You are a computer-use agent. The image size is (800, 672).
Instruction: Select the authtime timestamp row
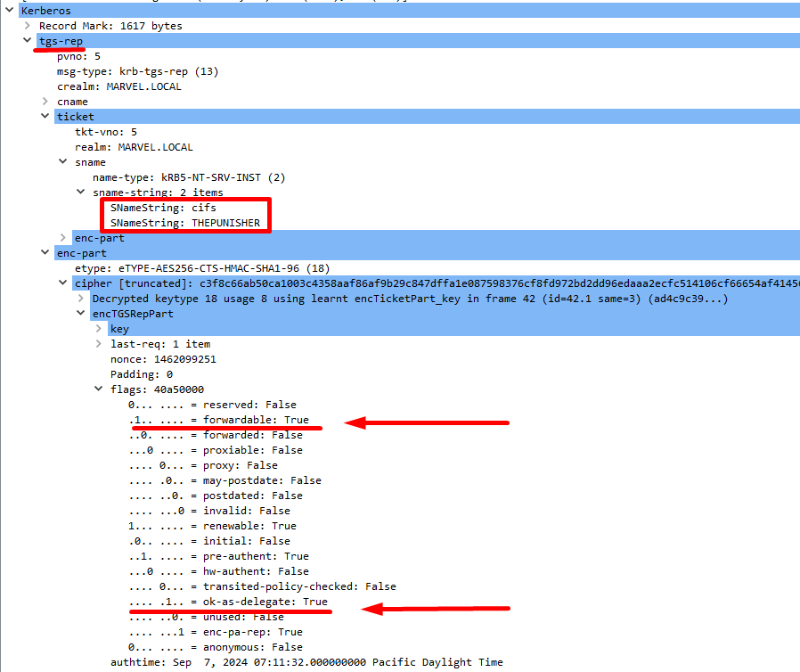306,662
